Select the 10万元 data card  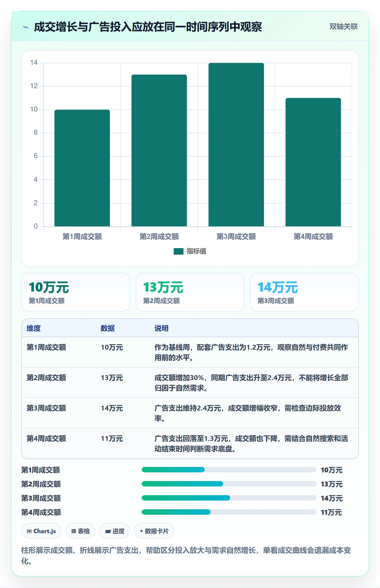tap(76, 292)
